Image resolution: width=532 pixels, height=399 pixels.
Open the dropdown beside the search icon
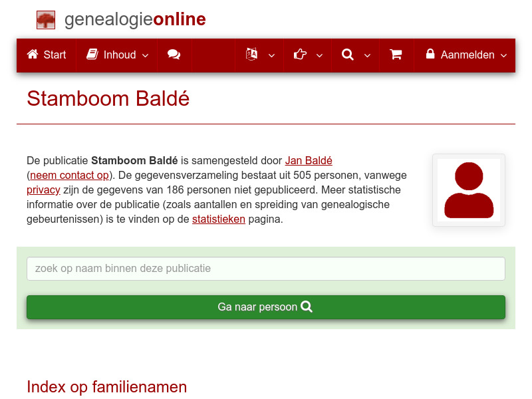(x=366, y=57)
